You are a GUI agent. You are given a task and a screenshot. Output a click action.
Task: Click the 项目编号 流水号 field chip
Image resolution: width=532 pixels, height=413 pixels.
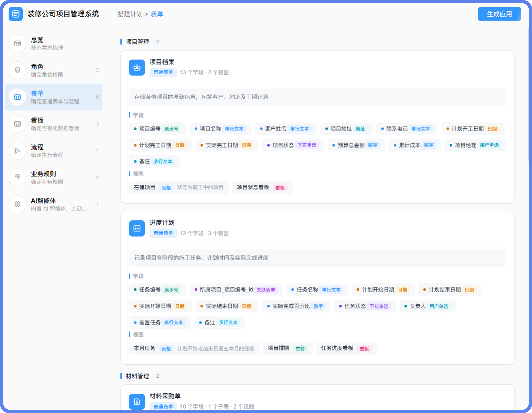[157, 129]
